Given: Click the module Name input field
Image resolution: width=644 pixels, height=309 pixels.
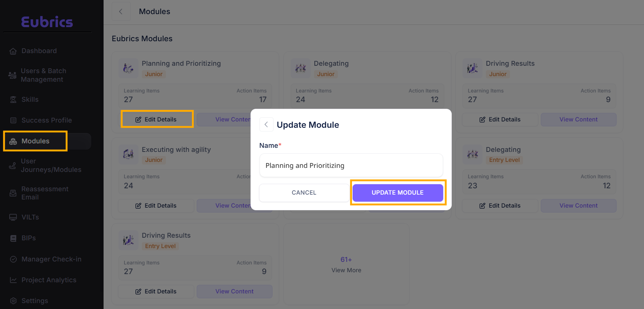Looking at the screenshot, I should [351, 166].
